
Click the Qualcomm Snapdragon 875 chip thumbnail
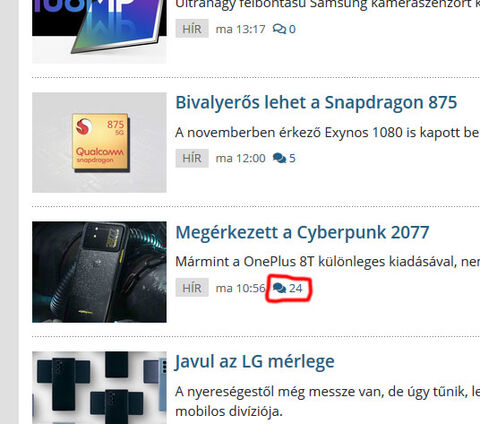click(x=99, y=143)
